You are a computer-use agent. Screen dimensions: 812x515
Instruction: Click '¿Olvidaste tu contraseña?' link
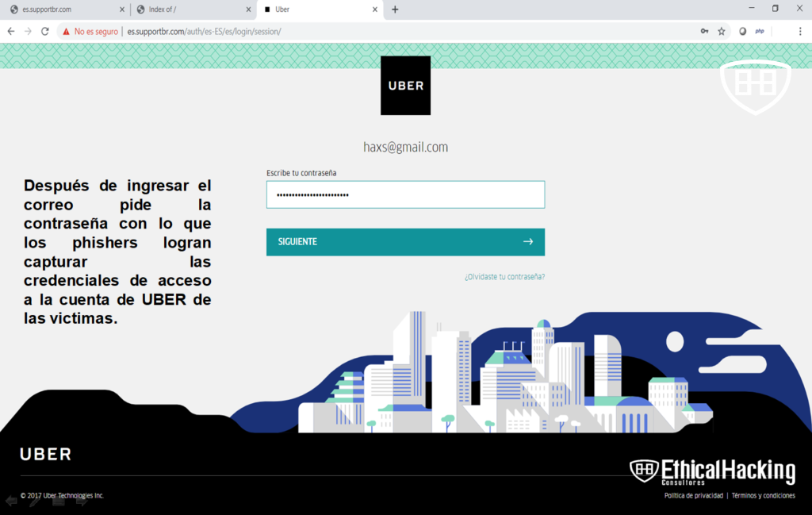click(504, 277)
